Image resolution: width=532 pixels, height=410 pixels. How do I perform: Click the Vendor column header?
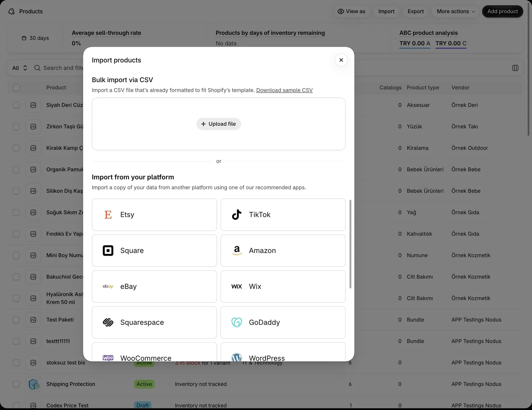click(461, 88)
